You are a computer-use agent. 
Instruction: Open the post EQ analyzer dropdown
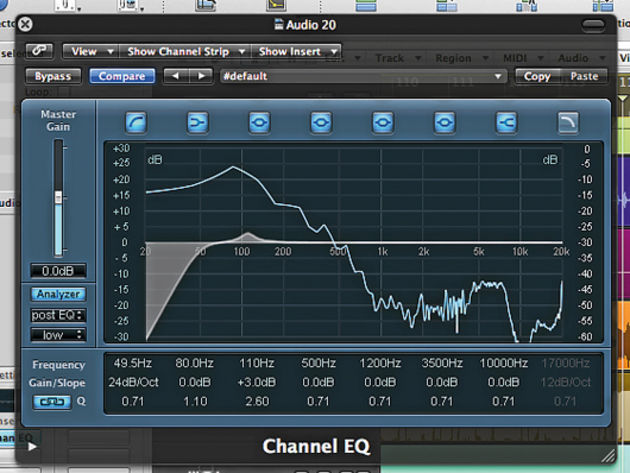point(58,315)
